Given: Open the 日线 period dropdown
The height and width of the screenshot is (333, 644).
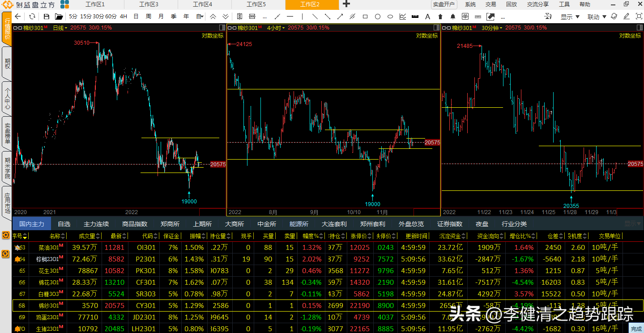Looking at the screenshot, I should point(60,28).
